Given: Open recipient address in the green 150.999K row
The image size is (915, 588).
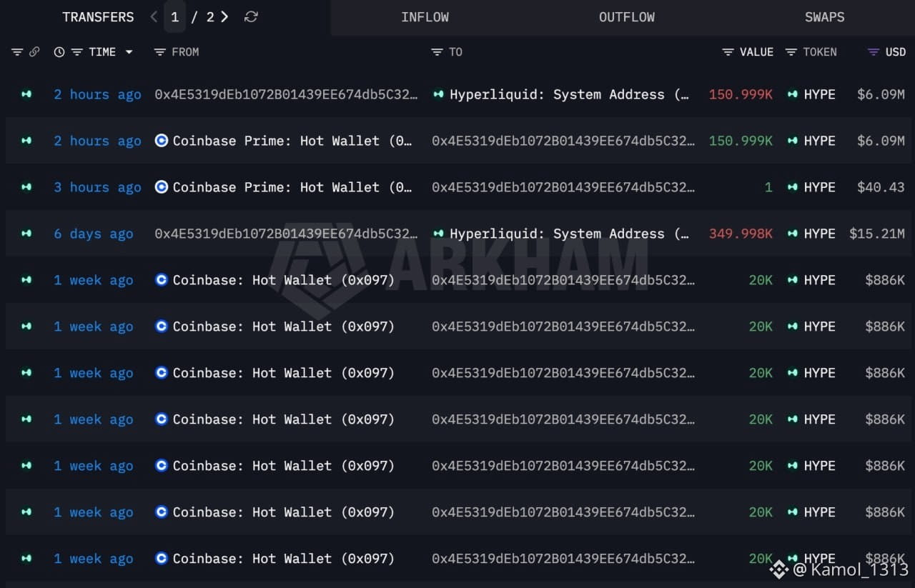Looking at the screenshot, I should tap(563, 141).
